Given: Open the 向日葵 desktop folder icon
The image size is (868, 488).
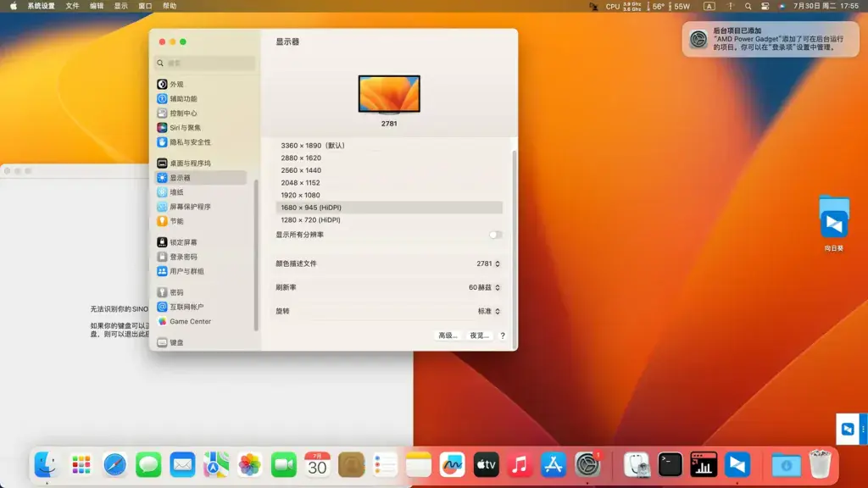Looking at the screenshot, I should tap(834, 218).
